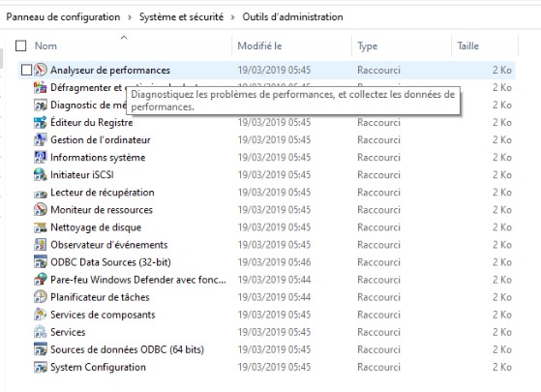The height and width of the screenshot is (392, 541).
Task: Click the Nettoyage de disque icon
Action: tap(41, 227)
